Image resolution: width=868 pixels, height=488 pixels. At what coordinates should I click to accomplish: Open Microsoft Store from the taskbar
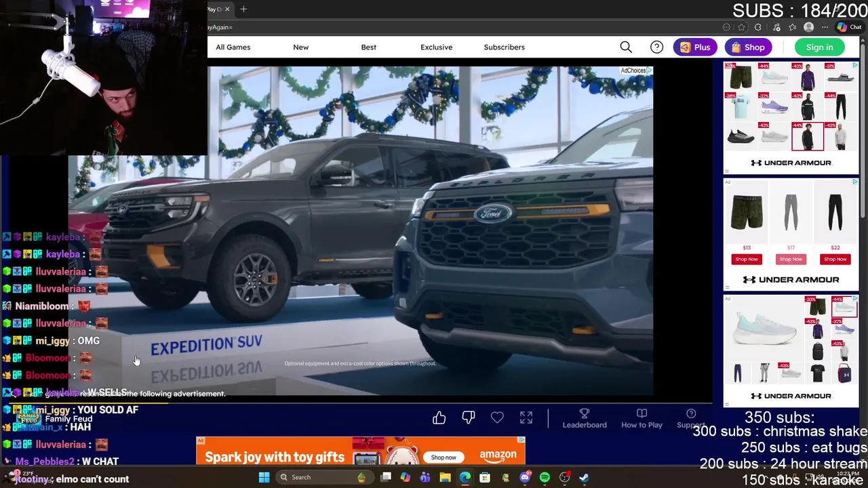coord(485,477)
